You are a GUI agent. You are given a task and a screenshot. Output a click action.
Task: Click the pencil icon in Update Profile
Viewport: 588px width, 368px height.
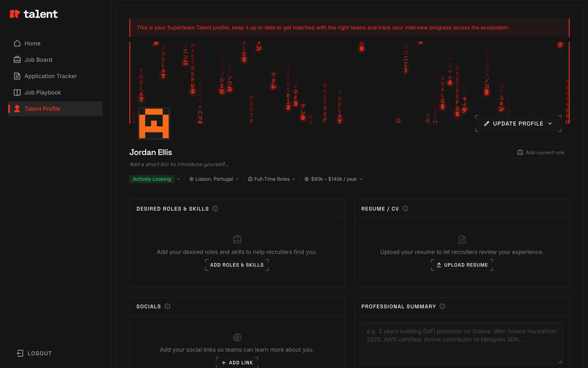click(487, 124)
